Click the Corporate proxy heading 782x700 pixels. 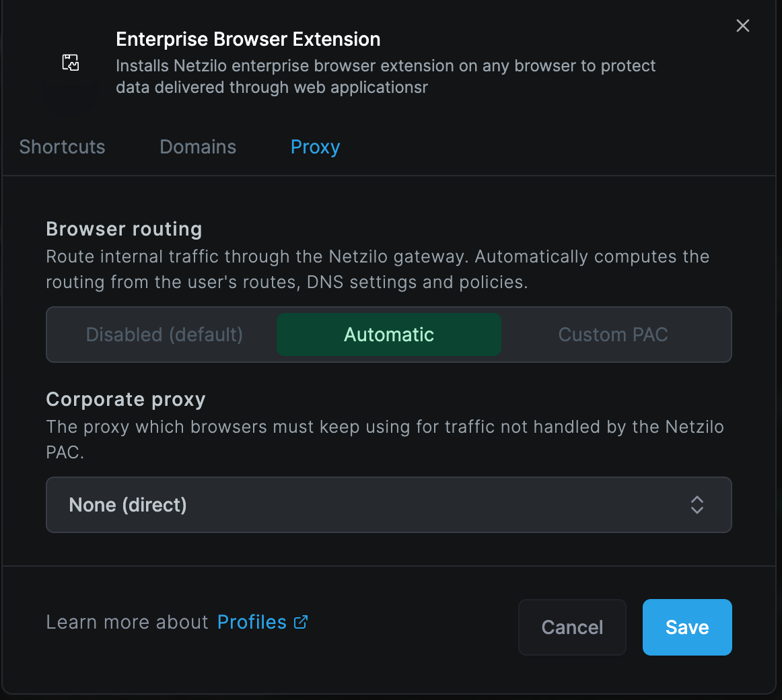click(x=126, y=399)
